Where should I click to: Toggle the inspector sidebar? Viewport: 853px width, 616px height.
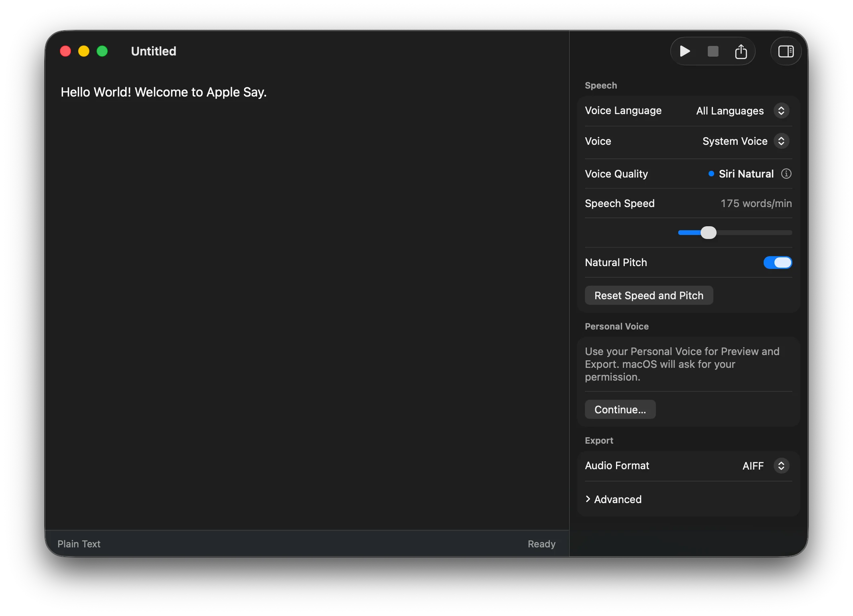[x=786, y=51]
